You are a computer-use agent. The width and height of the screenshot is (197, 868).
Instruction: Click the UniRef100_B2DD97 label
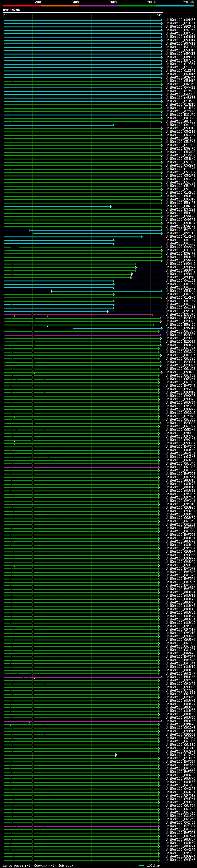pyautogui.click(x=180, y=335)
